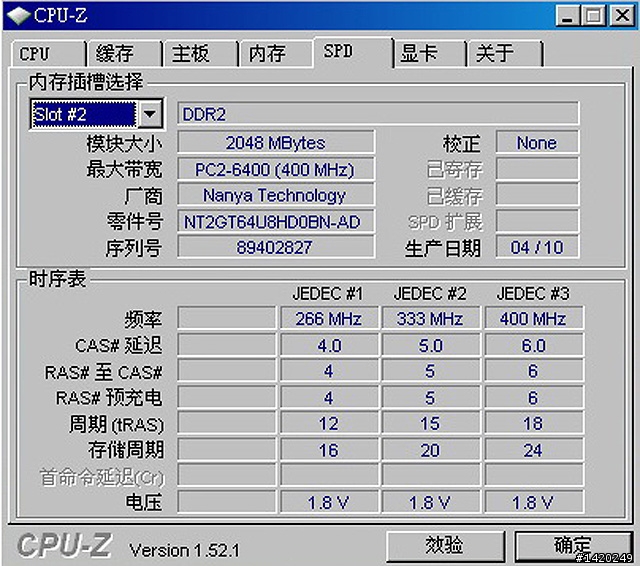Click the 266 MHz frequency cell
This screenshot has height=566, width=640.
(329, 318)
